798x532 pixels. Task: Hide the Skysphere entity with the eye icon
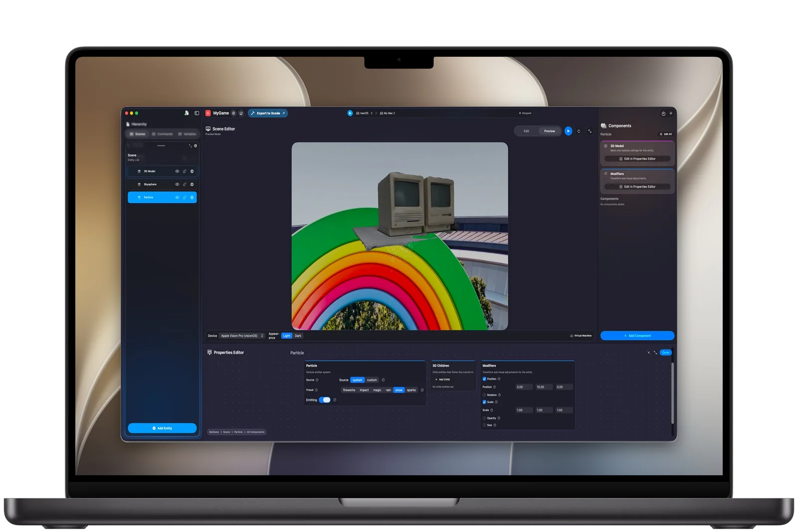click(x=177, y=184)
